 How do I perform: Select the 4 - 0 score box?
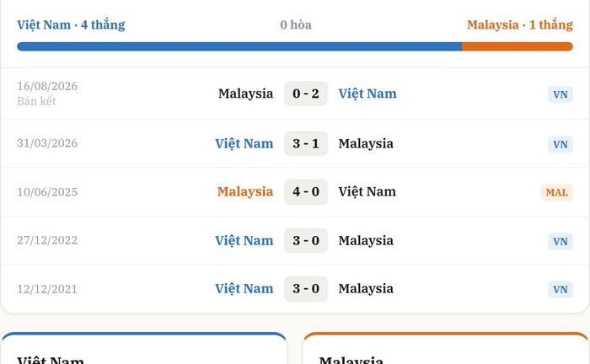point(306,191)
